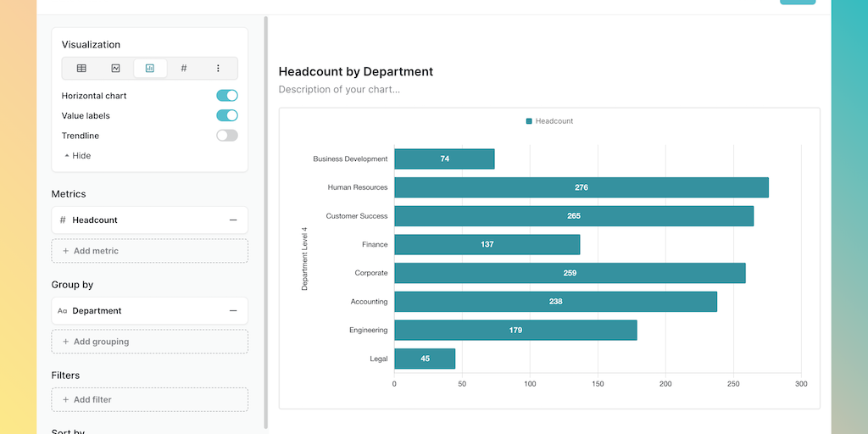Turn off Value labels toggle
Screen dimensions: 868x434
[226, 116]
